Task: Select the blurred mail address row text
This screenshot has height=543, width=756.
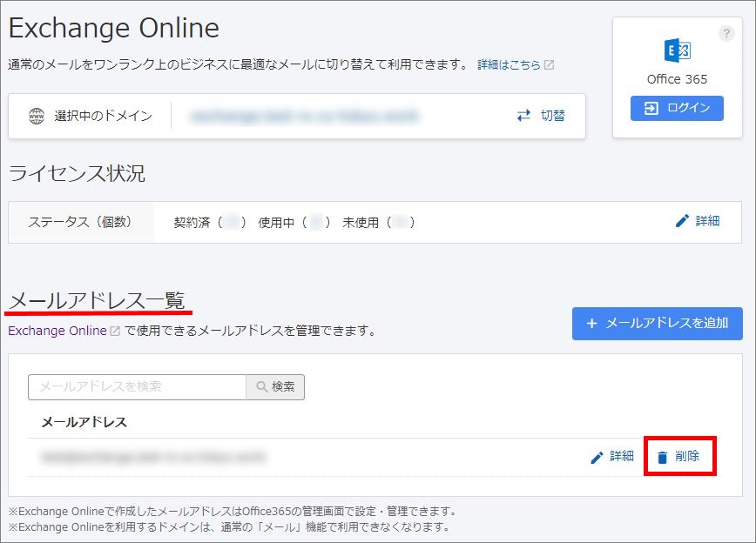Action: 153,456
